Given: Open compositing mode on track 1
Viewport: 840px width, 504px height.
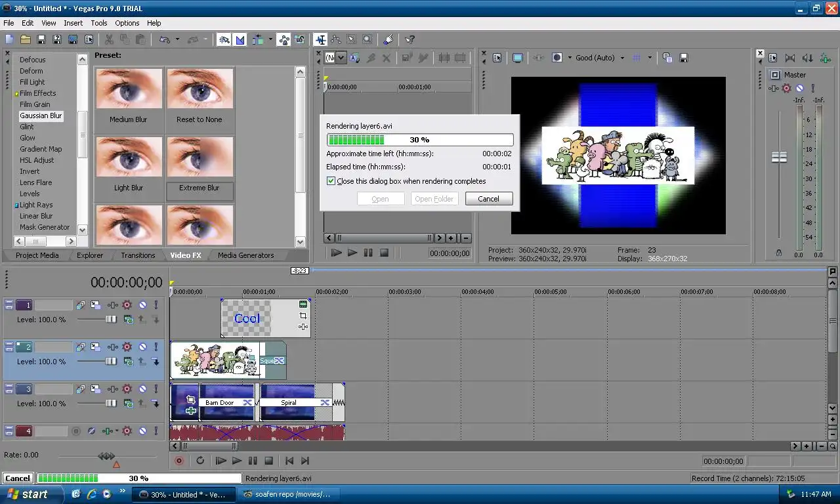Looking at the screenshot, I should [x=129, y=319].
